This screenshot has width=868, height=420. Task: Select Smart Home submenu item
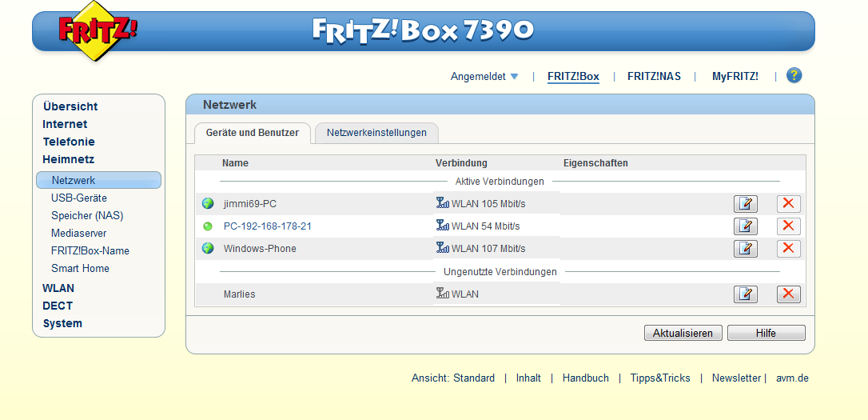(x=80, y=269)
